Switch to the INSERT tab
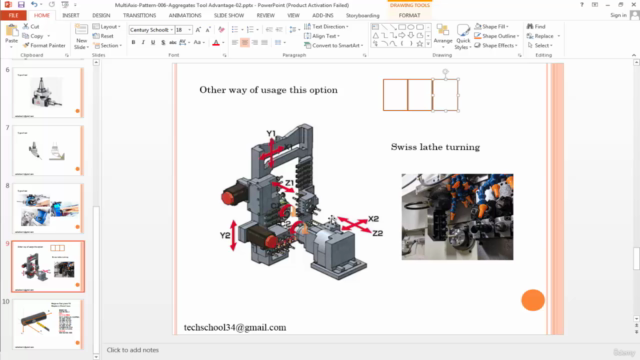640x360 pixels. point(71,15)
